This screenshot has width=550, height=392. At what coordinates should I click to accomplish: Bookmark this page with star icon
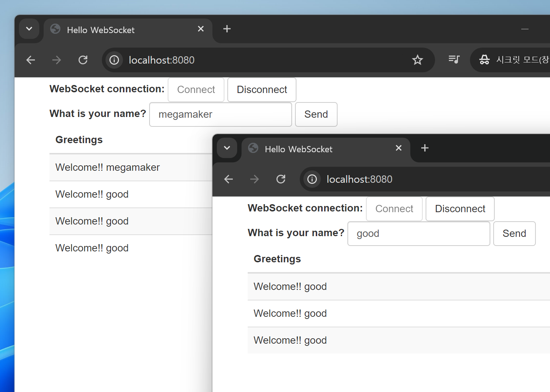[x=418, y=60]
